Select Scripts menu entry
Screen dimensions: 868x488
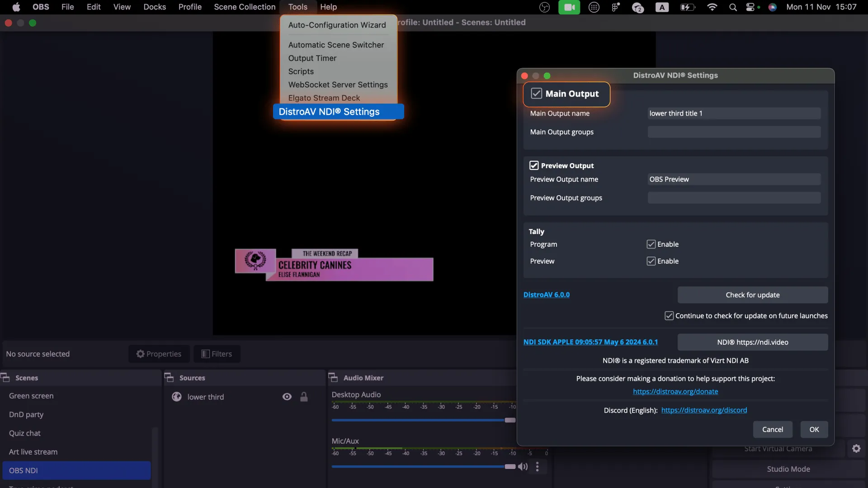(x=301, y=71)
